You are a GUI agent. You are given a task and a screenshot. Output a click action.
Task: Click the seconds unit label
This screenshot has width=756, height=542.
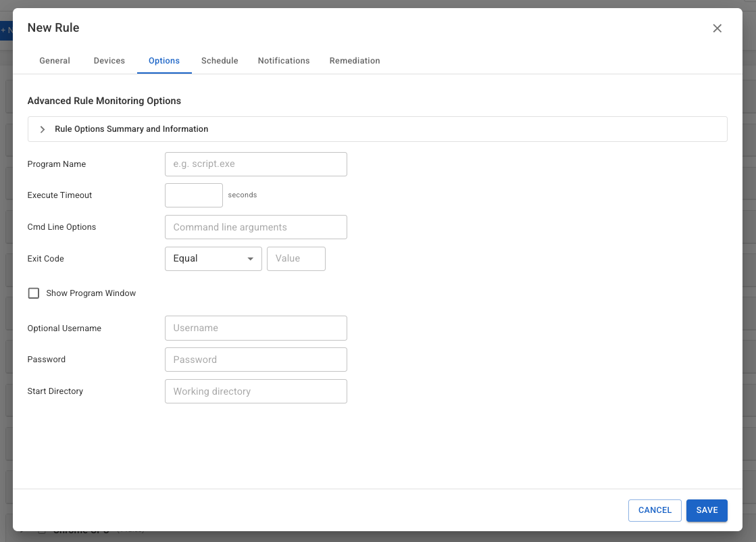pos(242,195)
